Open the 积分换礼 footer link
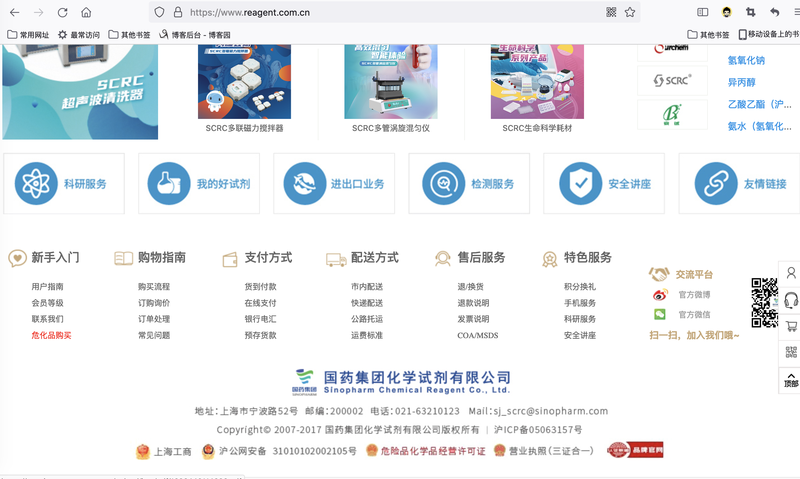The image size is (800, 479). [x=580, y=287]
